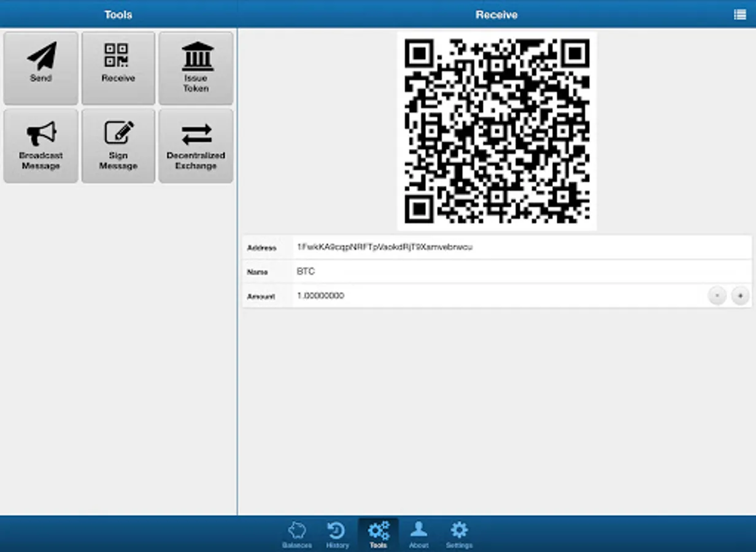Viewport: 756px width, 552px height.
Task: Open the list menu icon in Receive header
Action: click(740, 15)
